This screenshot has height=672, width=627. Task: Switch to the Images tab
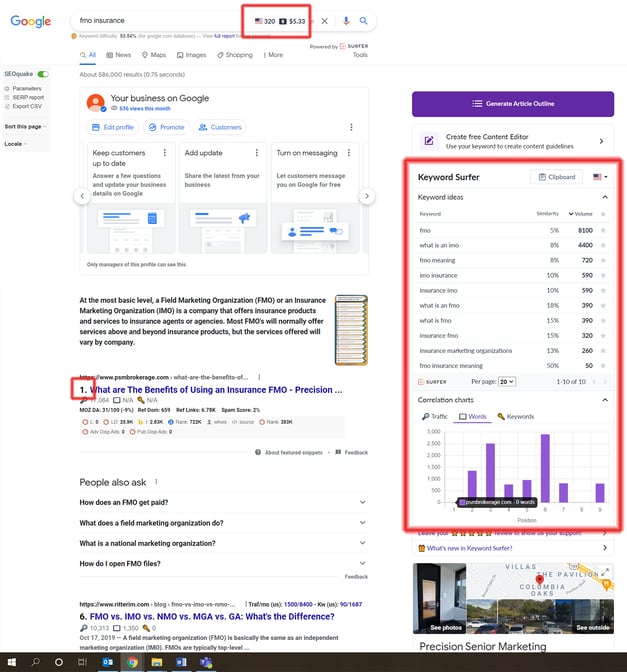pos(192,55)
